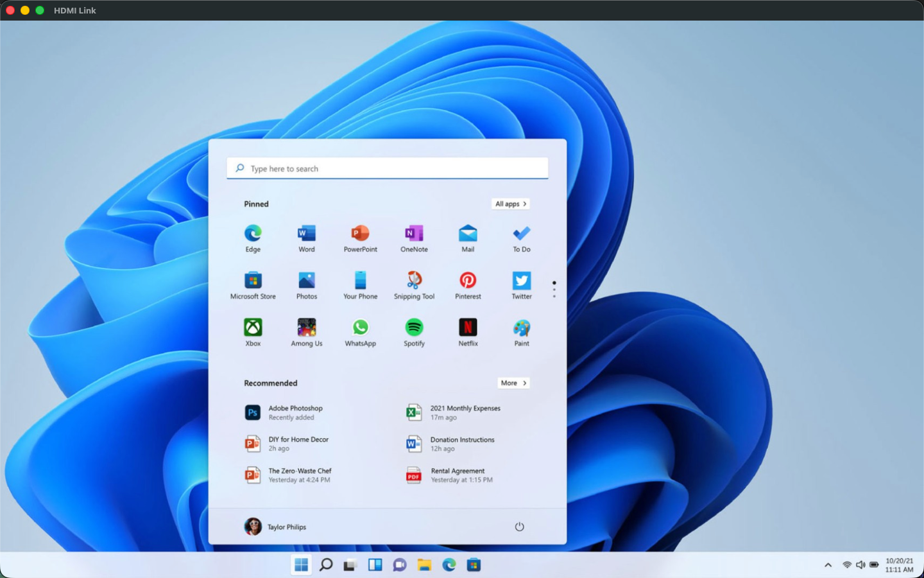Open the OneNote app

pos(414,238)
